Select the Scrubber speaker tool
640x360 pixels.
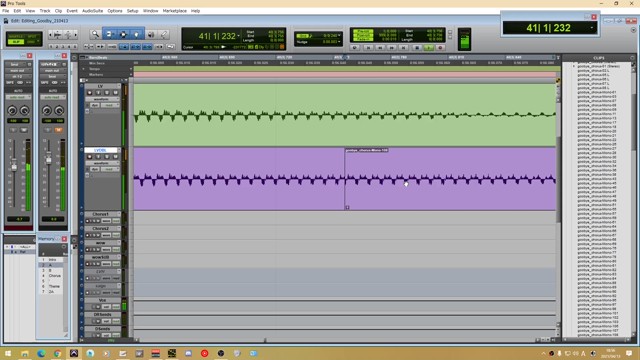(x=151, y=35)
